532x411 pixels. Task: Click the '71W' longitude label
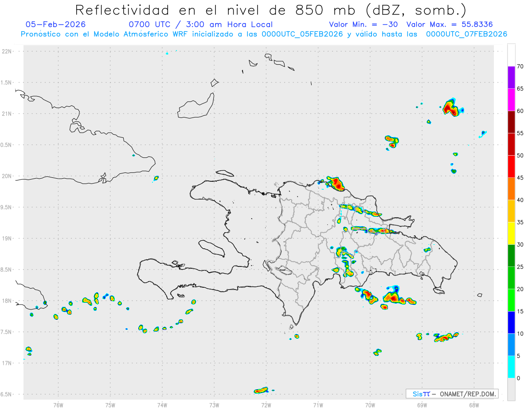coord(318,405)
